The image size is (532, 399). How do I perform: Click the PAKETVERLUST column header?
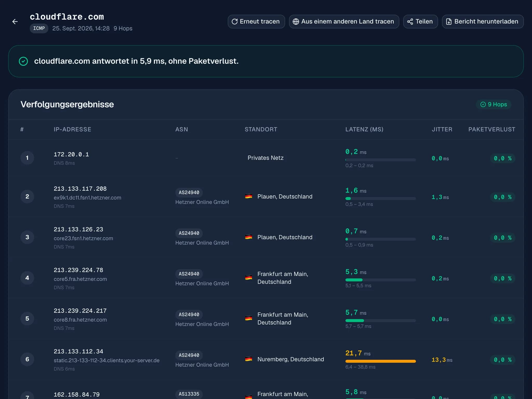click(x=492, y=129)
